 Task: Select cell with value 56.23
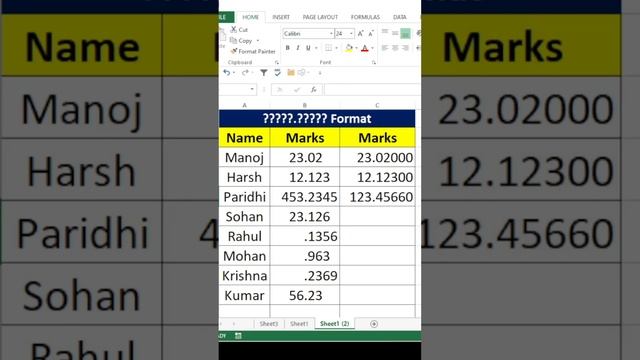305,296
